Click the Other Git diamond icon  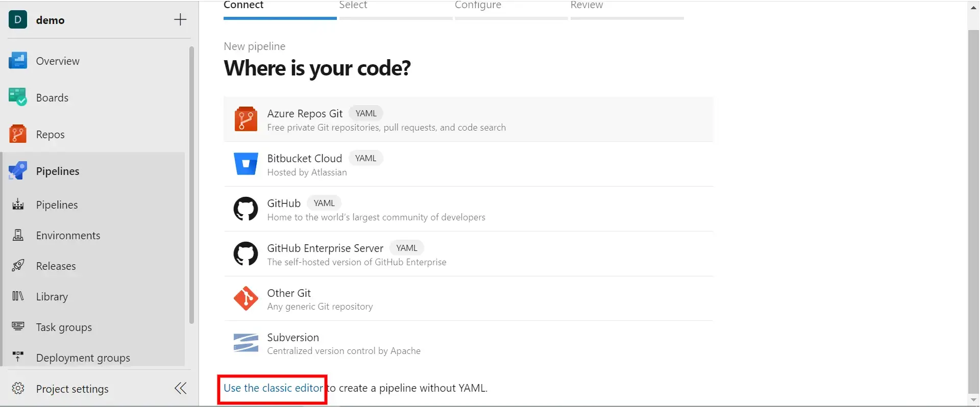[246, 299]
